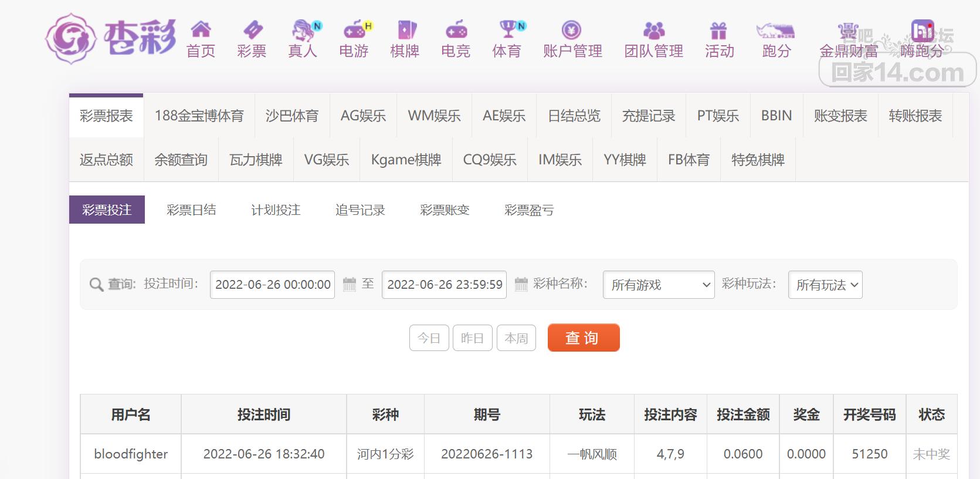The width and height of the screenshot is (980, 479).
Task: Focus the end time field 2022-06-26 23:59:59
Action: 444,285
